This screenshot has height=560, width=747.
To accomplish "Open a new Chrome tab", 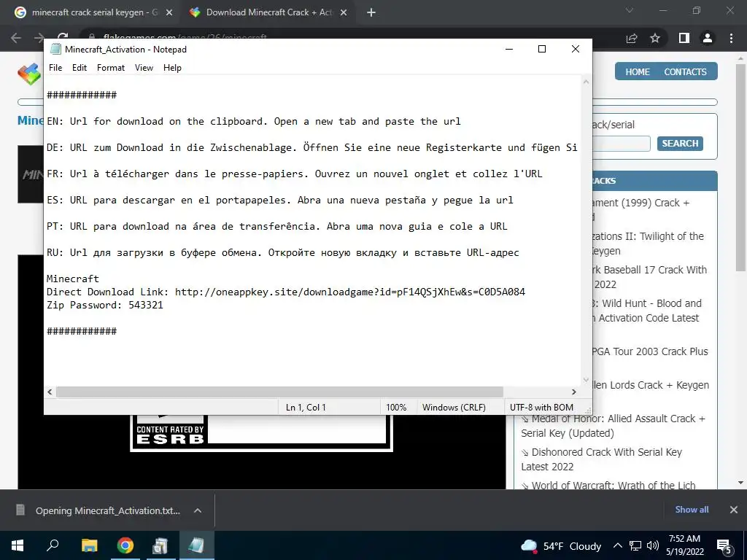I will pos(371,13).
